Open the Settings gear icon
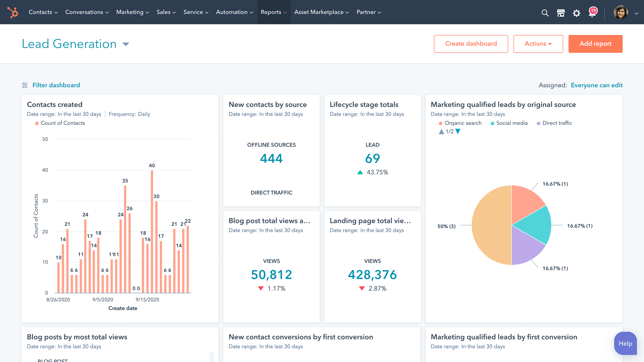The height and width of the screenshot is (362, 644). click(576, 12)
